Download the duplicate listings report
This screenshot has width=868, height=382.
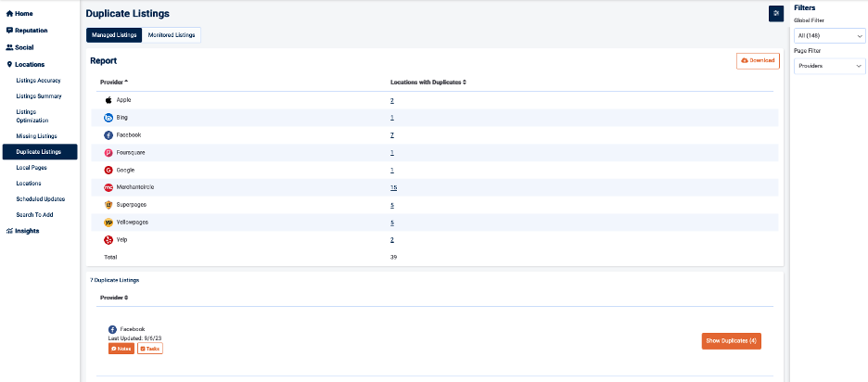(758, 60)
